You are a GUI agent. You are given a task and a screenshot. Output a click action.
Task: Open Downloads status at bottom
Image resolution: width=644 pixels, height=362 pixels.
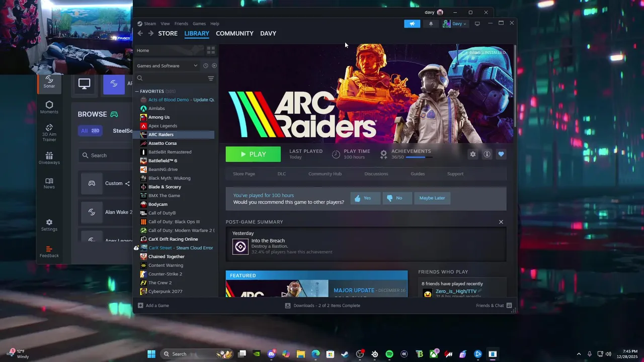[x=323, y=305]
